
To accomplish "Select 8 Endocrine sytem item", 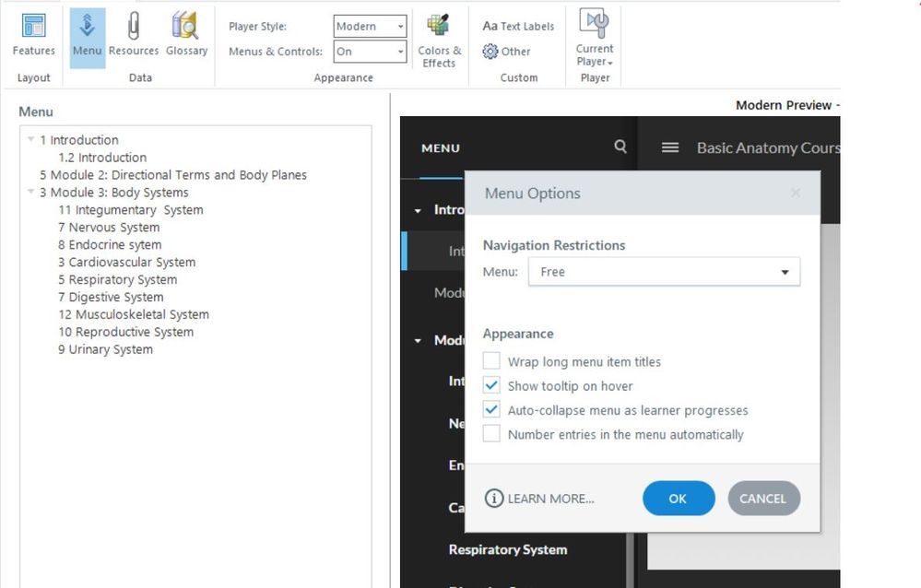I will coord(110,244).
